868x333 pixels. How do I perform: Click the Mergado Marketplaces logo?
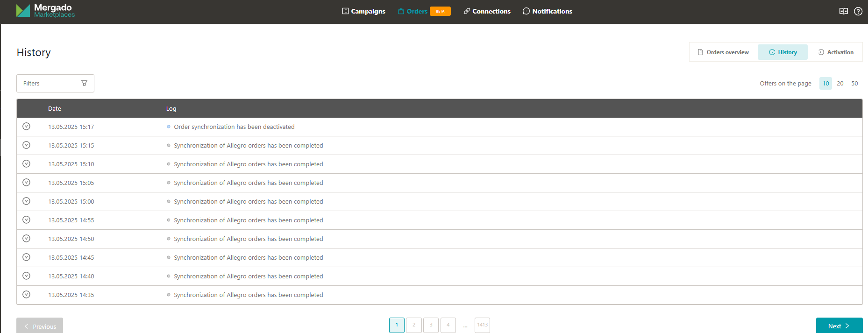click(x=45, y=11)
